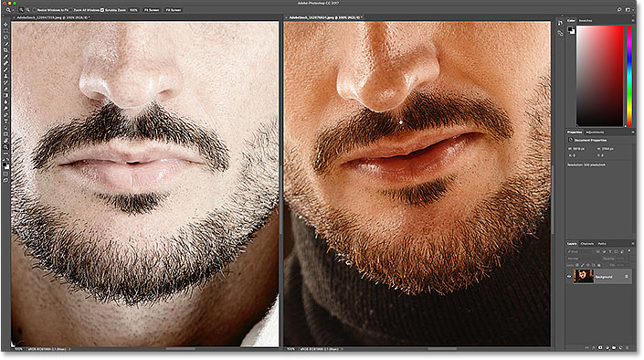
Task: Uncheck the Scrubby Zoom checkbox
Action: tap(102, 10)
